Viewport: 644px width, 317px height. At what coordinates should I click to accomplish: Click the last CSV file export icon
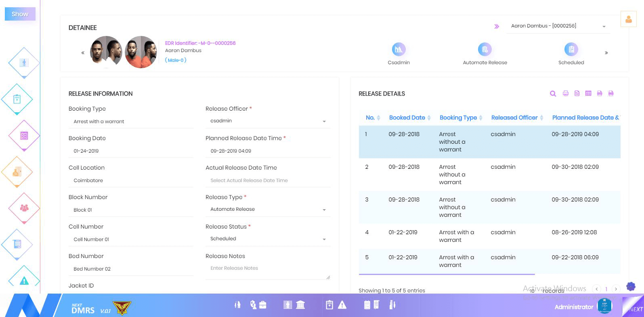click(611, 93)
